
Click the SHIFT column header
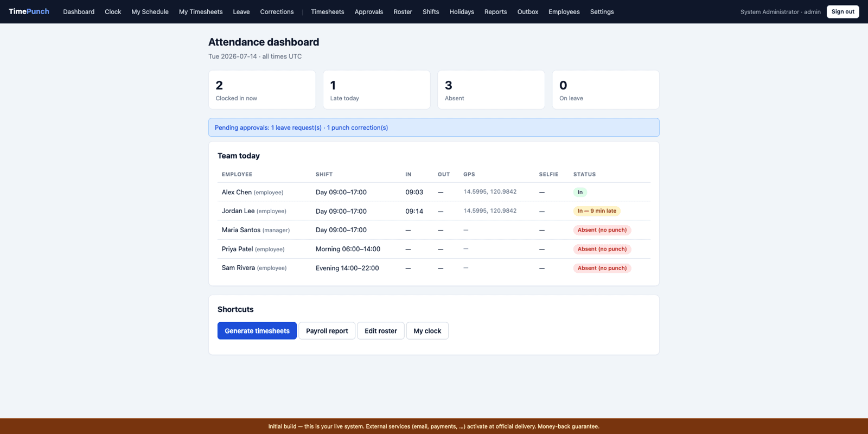(324, 174)
